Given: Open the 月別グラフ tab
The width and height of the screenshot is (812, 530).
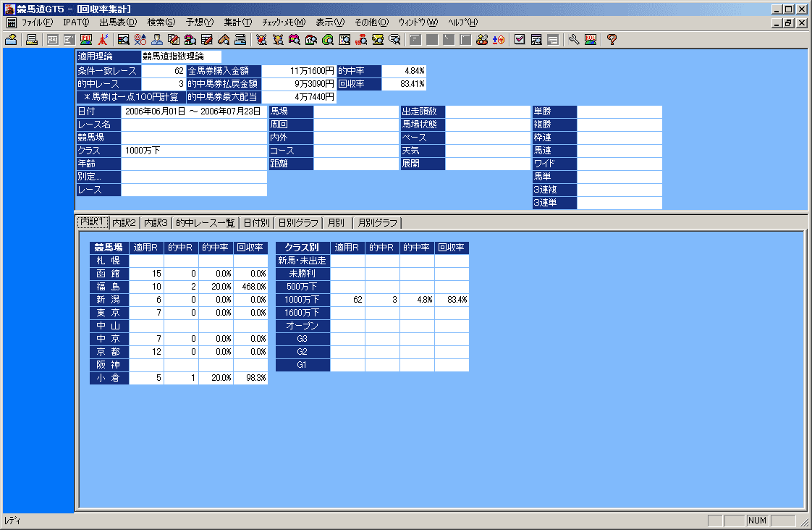Looking at the screenshot, I should (376, 223).
